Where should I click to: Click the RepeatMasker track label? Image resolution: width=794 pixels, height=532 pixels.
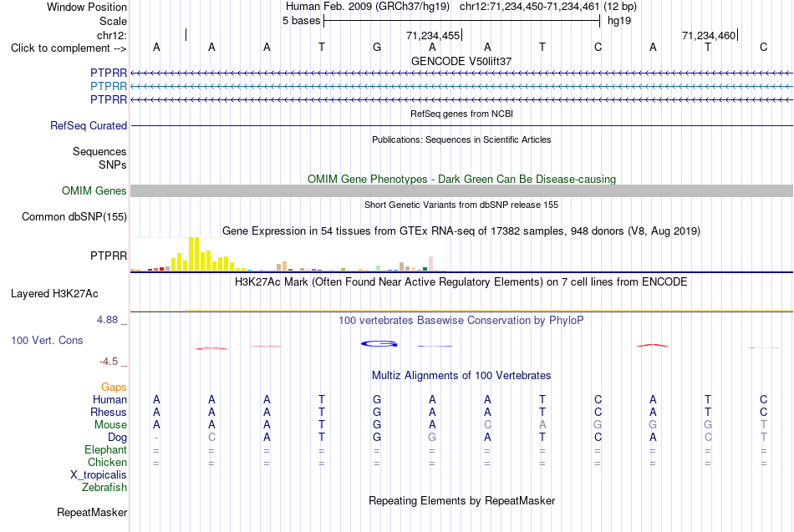point(92,512)
